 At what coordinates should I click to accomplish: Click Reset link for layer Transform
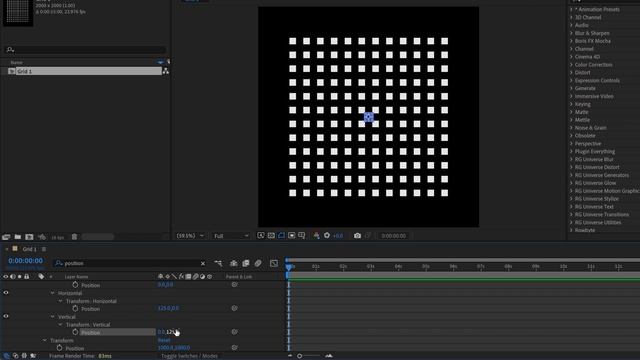click(x=164, y=340)
